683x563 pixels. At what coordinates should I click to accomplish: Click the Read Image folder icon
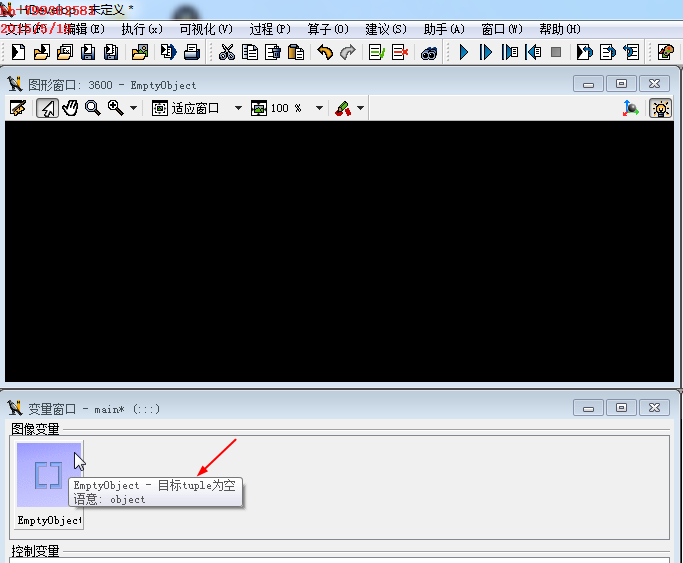[140, 52]
